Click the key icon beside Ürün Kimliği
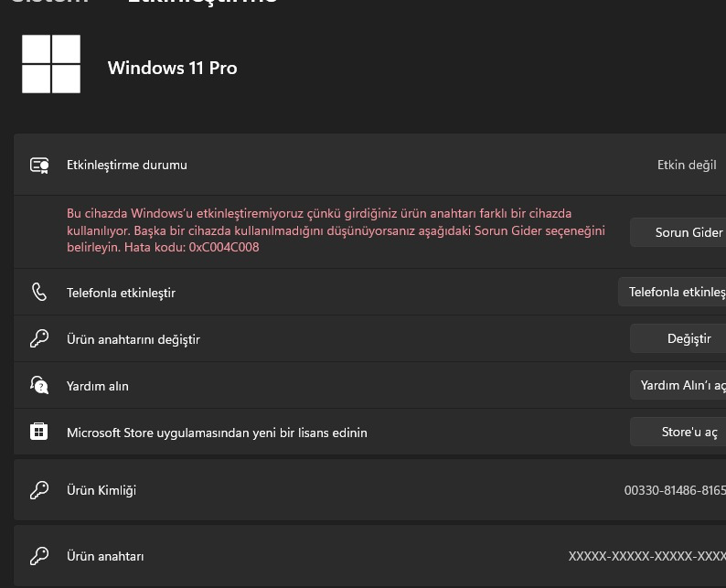The width and height of the screenshot is (726, 588). [x=39, y=490]
